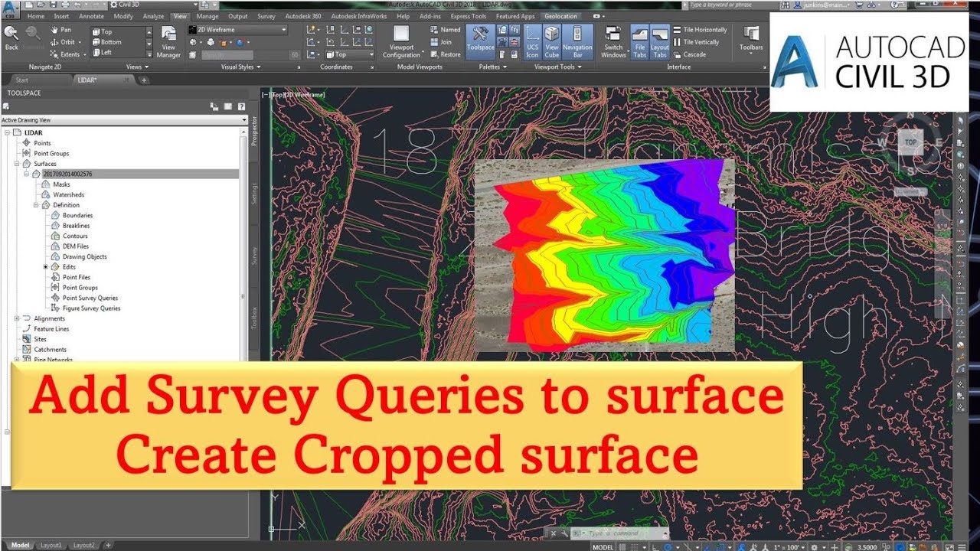This screenshot has width=980, height=551.
Task: Click the new file tab plus icon
Action: (144, 80)
